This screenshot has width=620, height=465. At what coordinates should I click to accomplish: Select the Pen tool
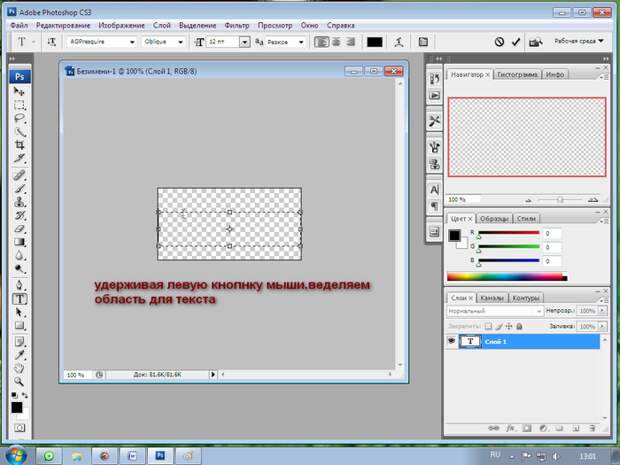coord(19,285)
